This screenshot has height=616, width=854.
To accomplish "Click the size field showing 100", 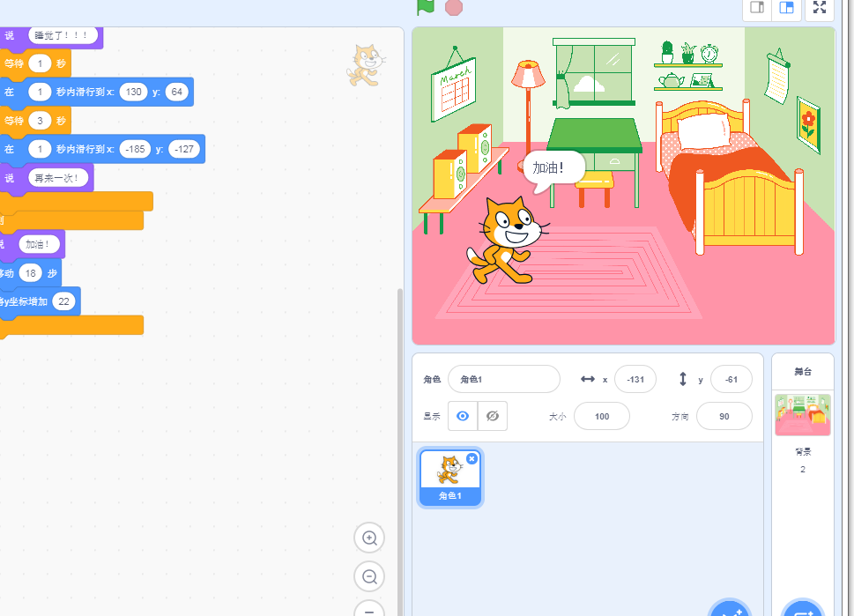I will click(x=602, y=416).
